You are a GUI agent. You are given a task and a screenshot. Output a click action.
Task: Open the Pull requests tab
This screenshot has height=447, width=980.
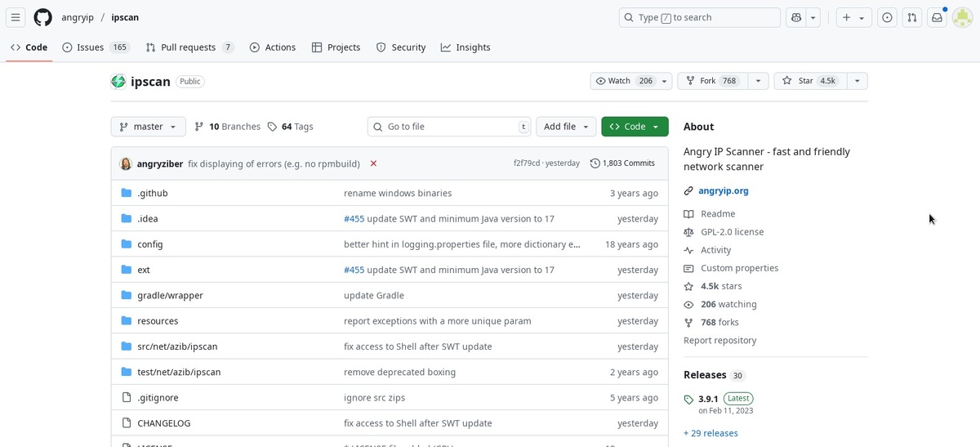click(189, 47)
